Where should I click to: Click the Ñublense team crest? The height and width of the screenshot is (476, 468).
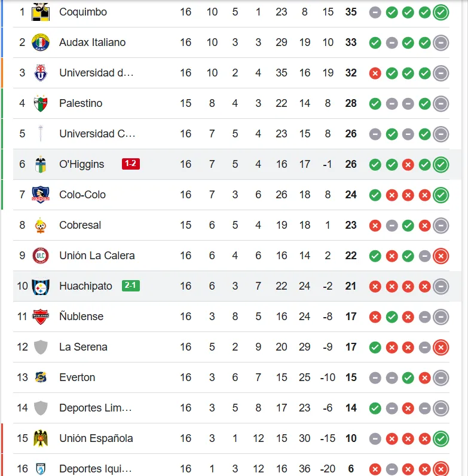pyautogui.click(x=41, y=317)
